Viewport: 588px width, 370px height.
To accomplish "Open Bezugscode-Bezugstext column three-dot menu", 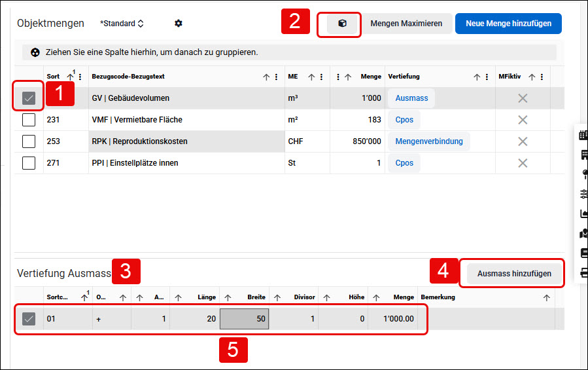I will (x=276, y=77).
